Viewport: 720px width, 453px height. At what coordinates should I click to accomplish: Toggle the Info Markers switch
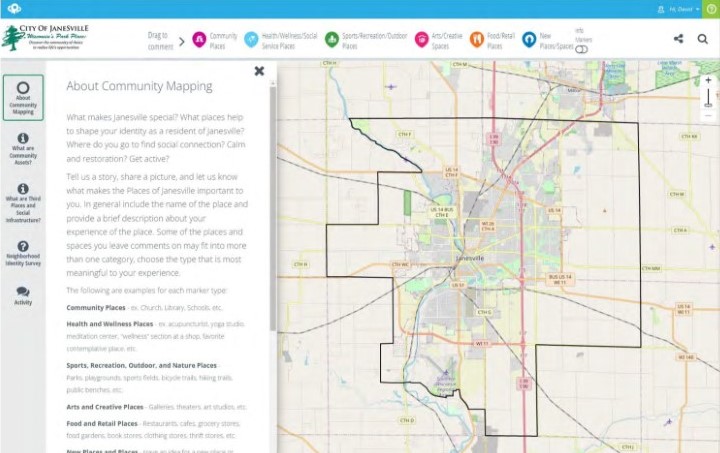click(581, 50)
